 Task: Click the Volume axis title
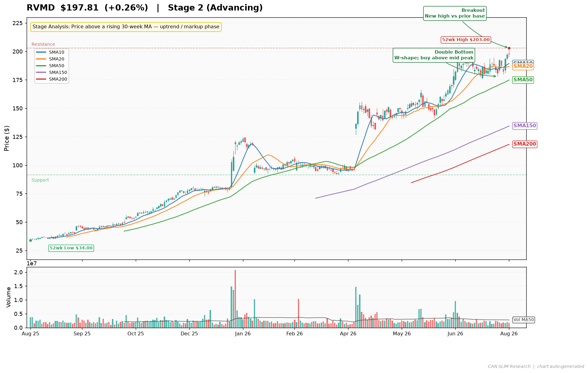(9, 297)
